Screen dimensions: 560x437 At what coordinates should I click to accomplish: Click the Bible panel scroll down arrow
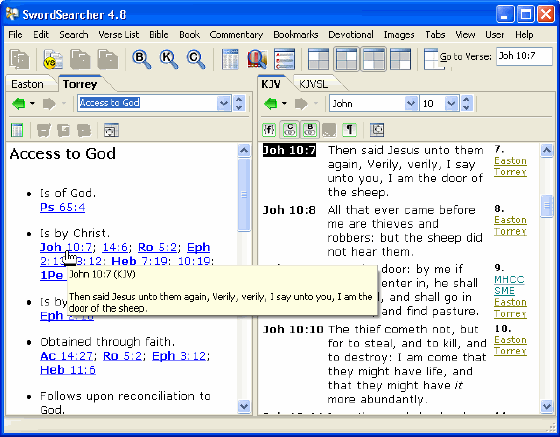pos(547,406)
